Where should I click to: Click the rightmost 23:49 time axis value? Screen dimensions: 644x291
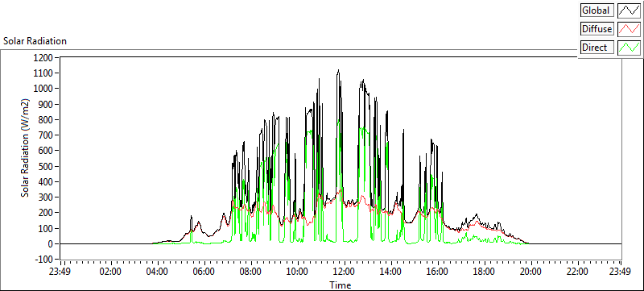[x=620, y=272]
